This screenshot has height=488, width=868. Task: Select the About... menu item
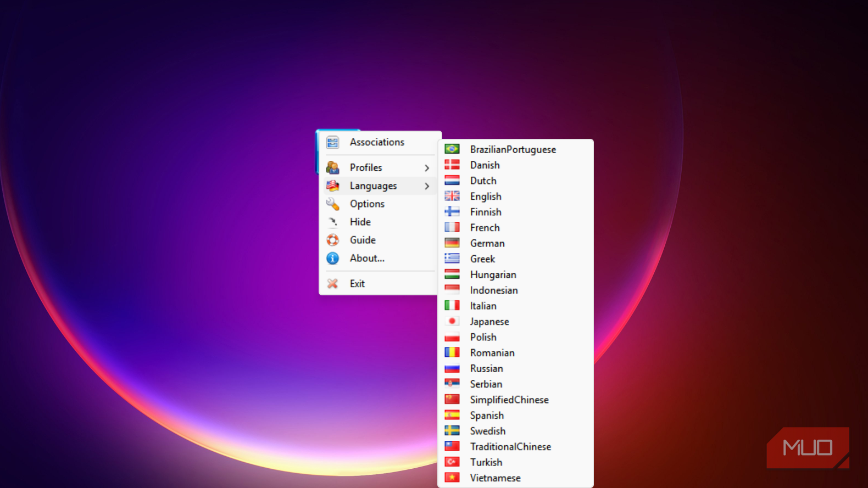click(380, 258)
